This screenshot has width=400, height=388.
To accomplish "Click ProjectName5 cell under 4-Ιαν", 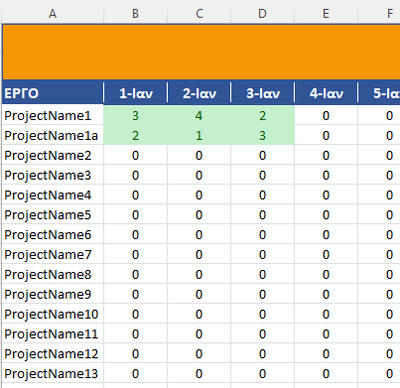I will click(x=326, y=215).
